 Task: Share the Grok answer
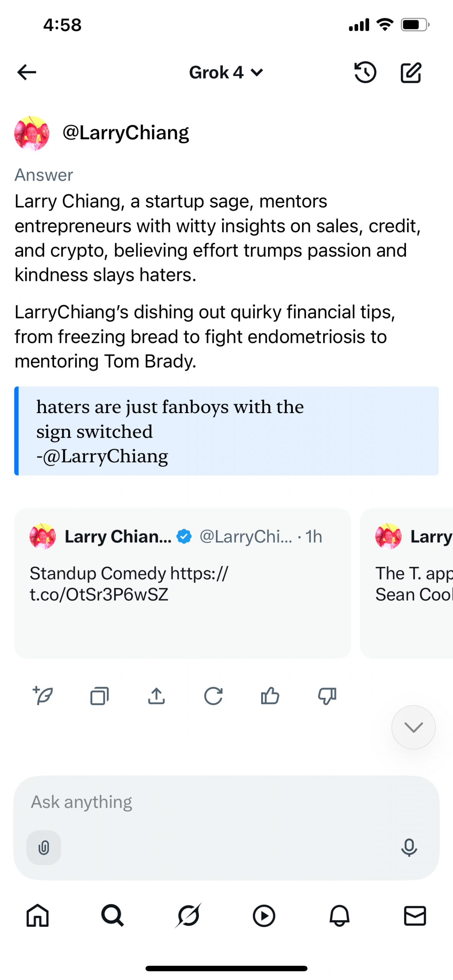[x=156, y=696]
